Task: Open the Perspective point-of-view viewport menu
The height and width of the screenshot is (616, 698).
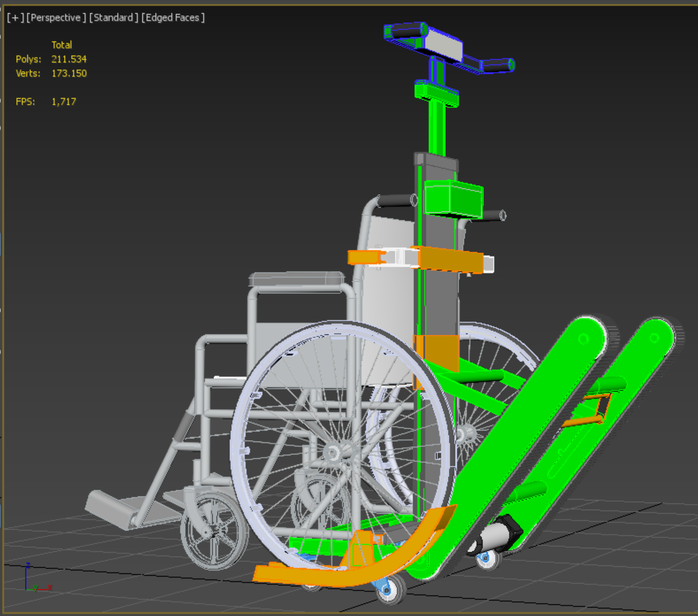Action: pyautogui.click(x=56, y=18)
